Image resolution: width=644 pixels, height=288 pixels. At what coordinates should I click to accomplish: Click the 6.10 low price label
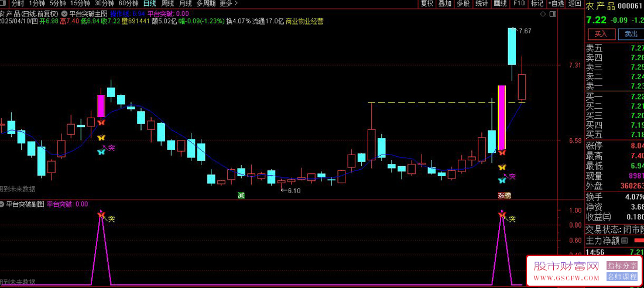coord(294,191)
